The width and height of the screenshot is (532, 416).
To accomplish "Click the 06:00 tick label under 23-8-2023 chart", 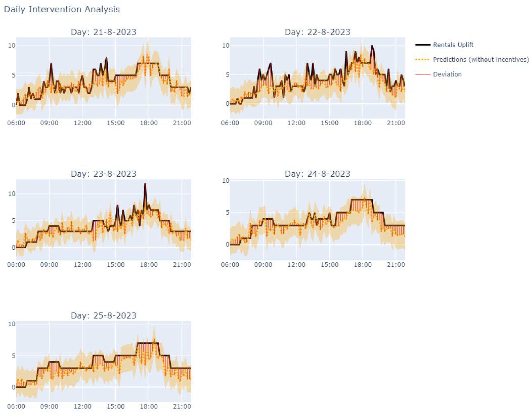I will tap(16, 265).
